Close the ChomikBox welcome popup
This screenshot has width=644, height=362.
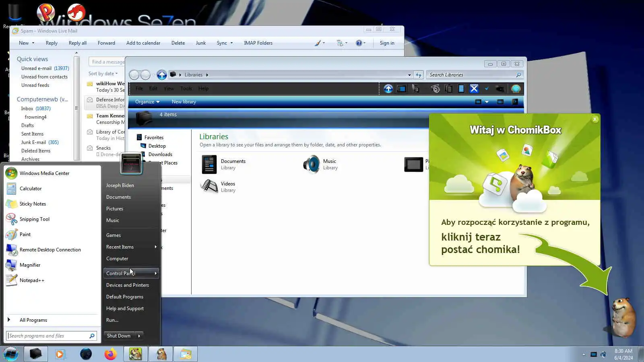[595, 119]
